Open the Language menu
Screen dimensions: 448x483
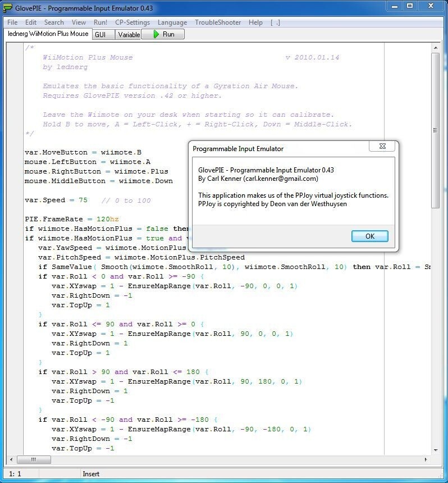[x=172, y=22]
